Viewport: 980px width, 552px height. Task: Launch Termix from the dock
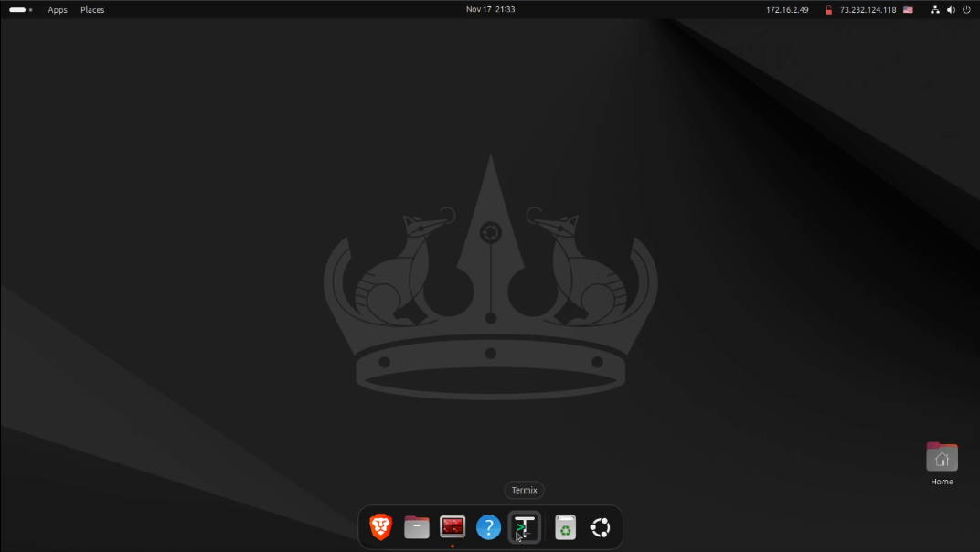click(x=525, y=527)
